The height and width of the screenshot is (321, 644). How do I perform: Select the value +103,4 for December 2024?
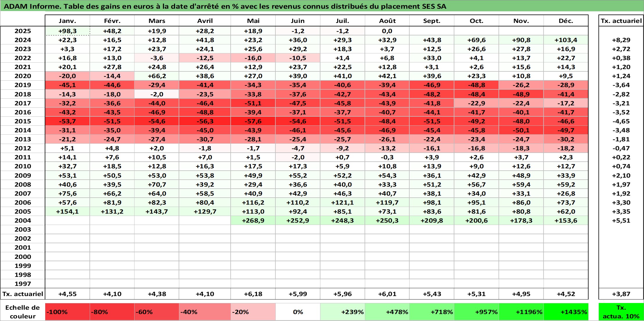566,40
